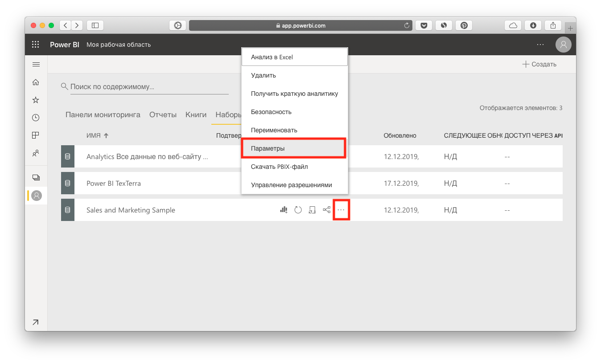
Task: Click Safari back button
Action: click(x=66, y=25)
